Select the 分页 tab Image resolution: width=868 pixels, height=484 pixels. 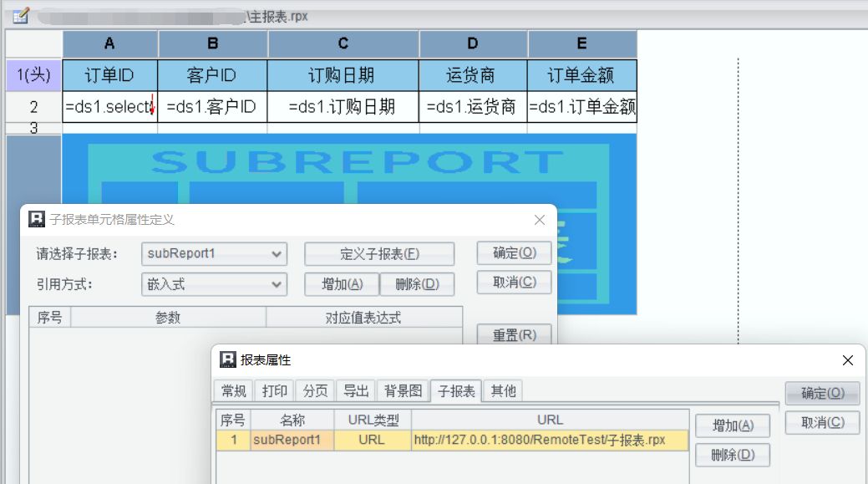pyautogui.click(x=315, y=390)
